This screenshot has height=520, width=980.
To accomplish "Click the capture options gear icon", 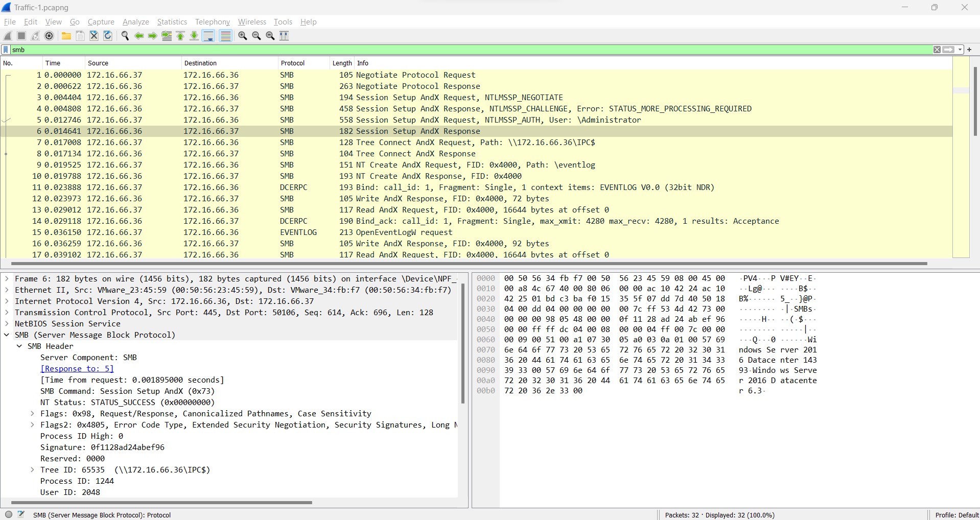I will [49, 36].
